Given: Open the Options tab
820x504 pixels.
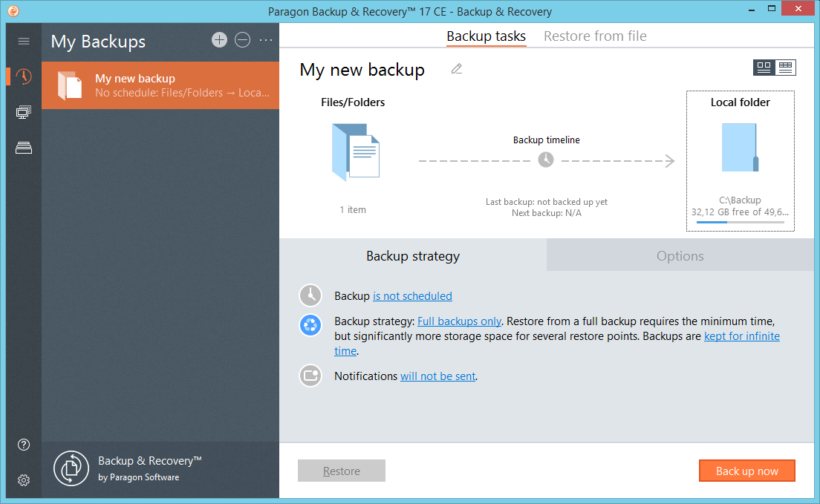Looking at the screenshot, I should point(680,256).
